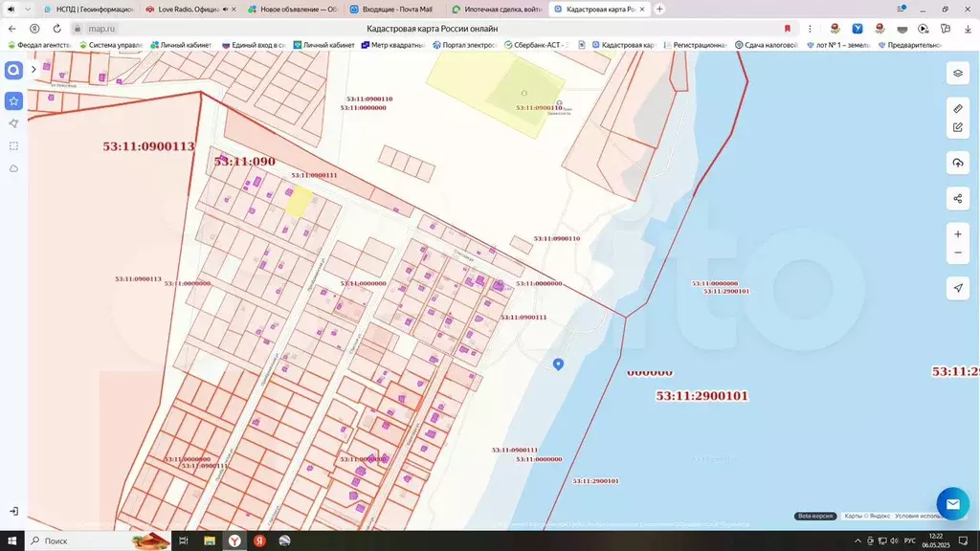The width and height of the screenshot is (980, 551).
Task: Toggle the browser sound indicator button
Action: 11,10
